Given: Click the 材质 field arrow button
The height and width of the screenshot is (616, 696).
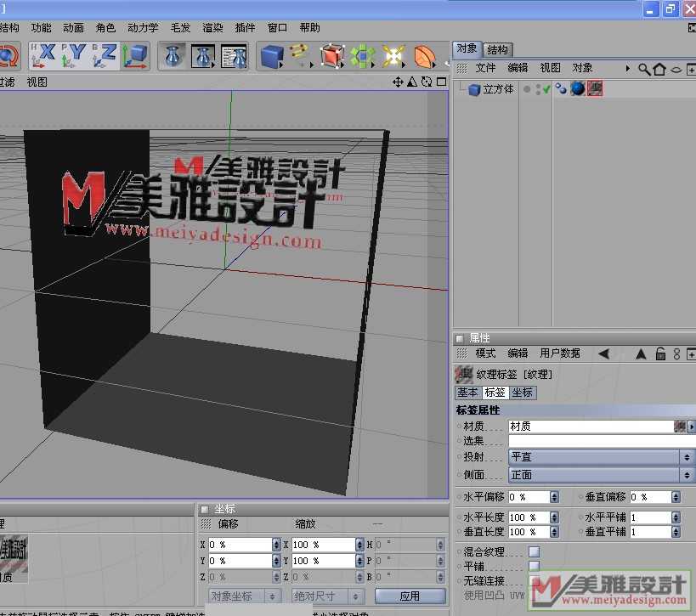Looking at the screenshot, I should [692, 427].
